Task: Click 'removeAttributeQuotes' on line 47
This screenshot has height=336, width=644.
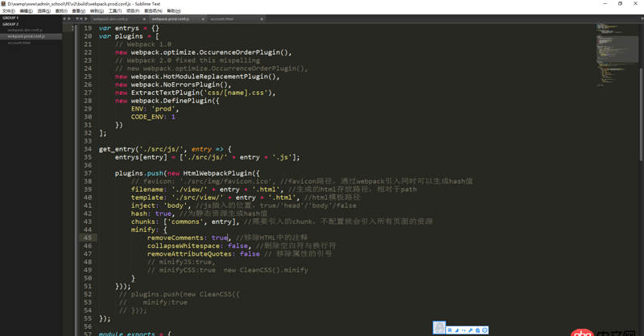Action: (190, 254)
